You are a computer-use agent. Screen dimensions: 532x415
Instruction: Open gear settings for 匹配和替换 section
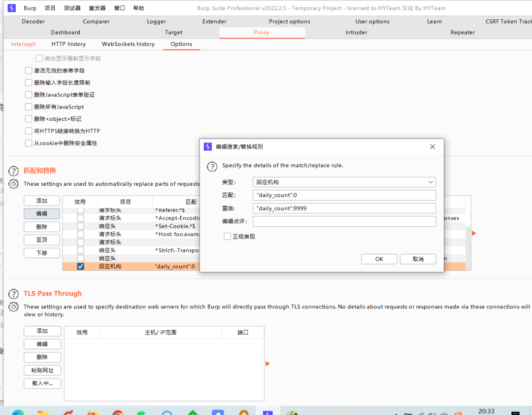coord(13,184)
